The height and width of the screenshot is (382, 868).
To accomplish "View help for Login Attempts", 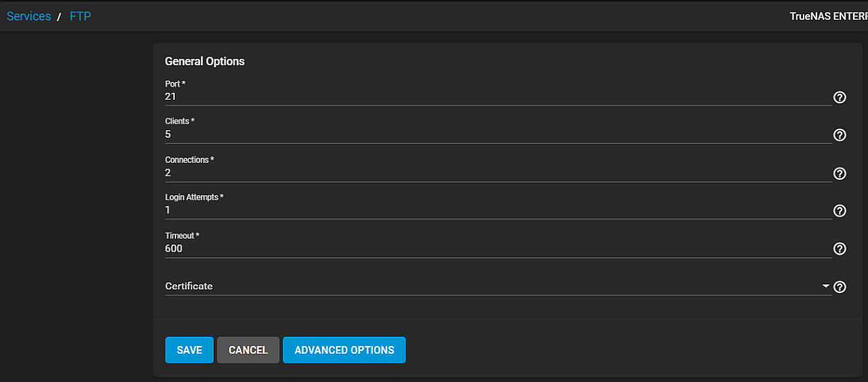I will point(840,211).
